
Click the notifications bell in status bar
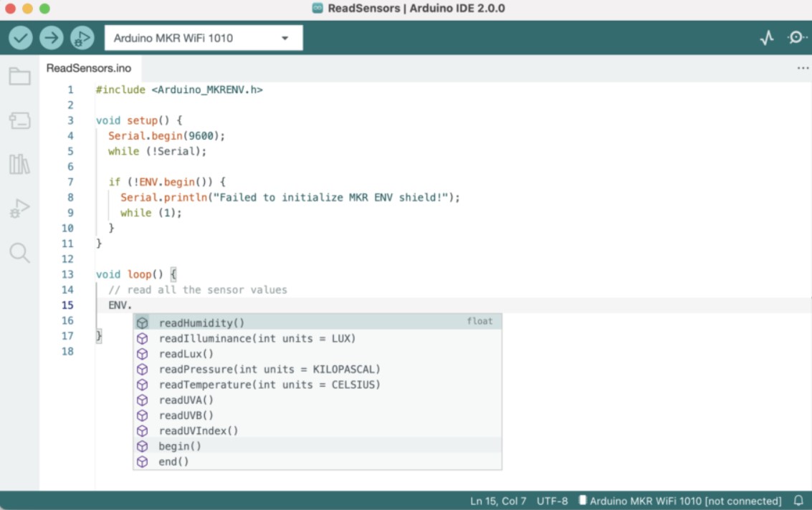click(x=798, y=501)
